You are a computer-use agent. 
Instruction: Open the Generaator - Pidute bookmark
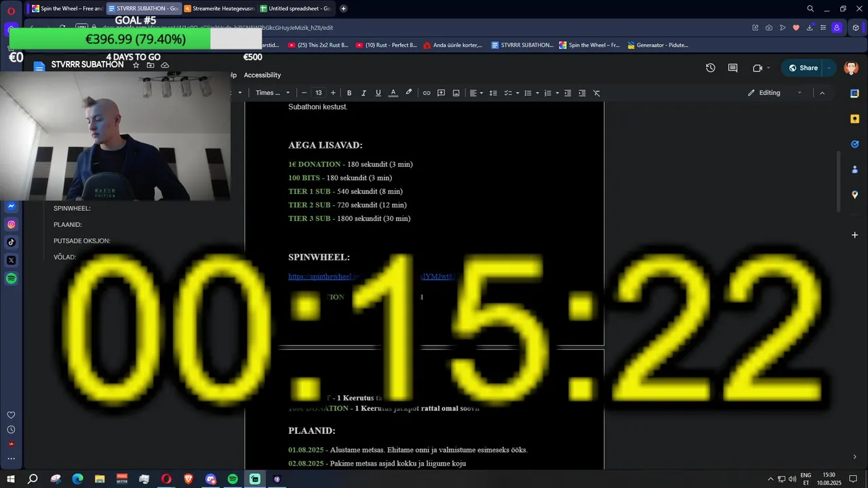[x=658, y=45]
